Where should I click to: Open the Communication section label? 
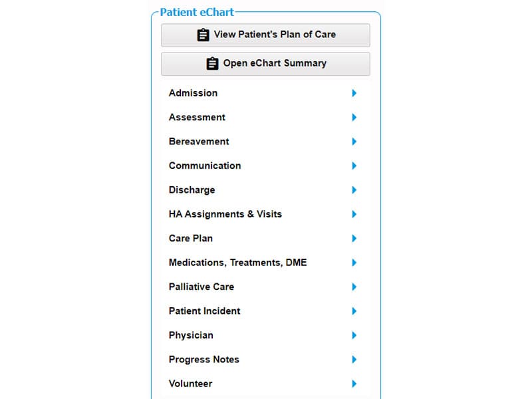coord(204,166)
